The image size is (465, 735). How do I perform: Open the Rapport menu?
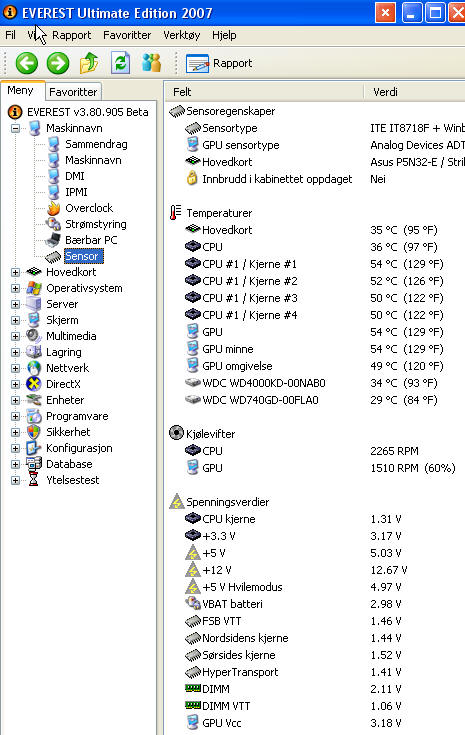point(72,35)
